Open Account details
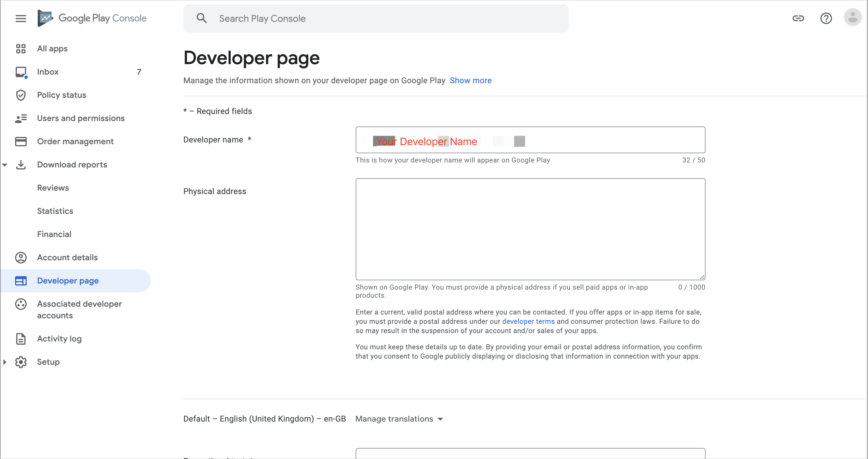 (67, 257)
